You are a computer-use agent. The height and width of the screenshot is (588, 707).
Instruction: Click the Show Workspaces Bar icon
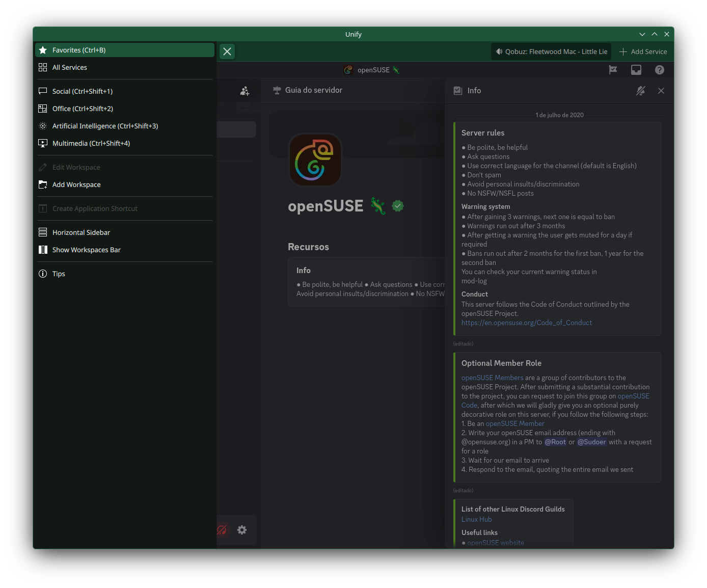[43, 250]
